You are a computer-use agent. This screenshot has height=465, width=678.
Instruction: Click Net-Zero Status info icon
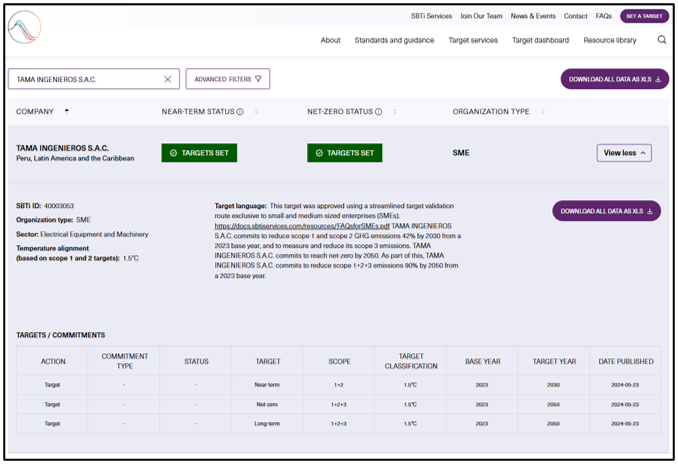[x=378, y=112]
